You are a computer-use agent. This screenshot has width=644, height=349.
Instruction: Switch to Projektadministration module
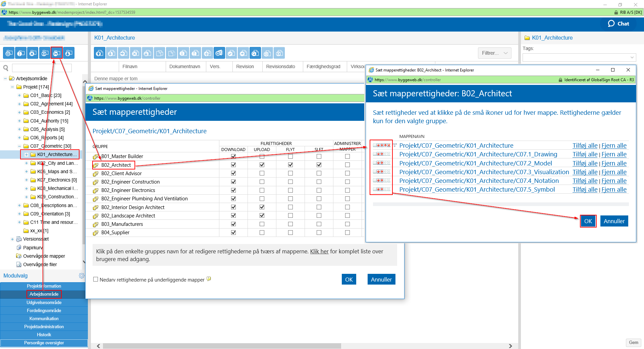(44, 327)
